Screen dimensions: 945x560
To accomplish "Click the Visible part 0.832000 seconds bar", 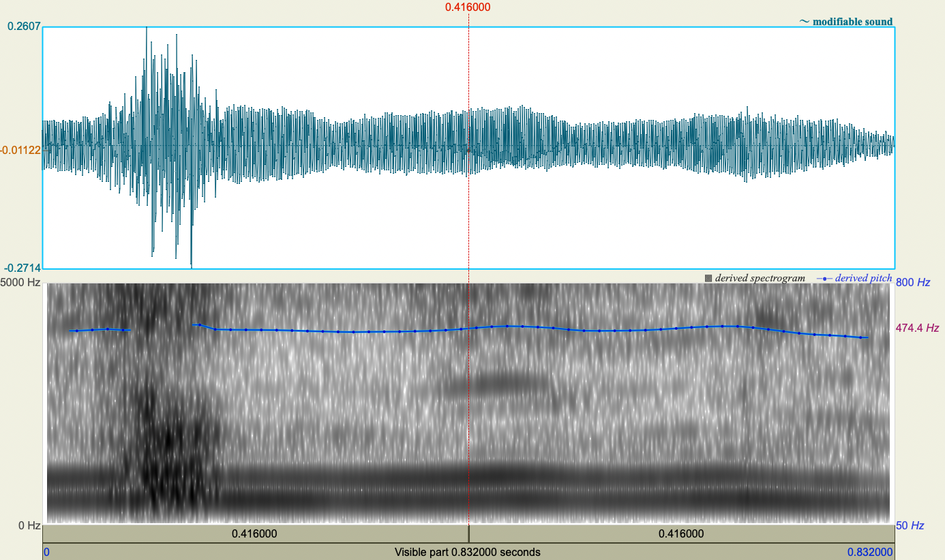I will point(468,552).
